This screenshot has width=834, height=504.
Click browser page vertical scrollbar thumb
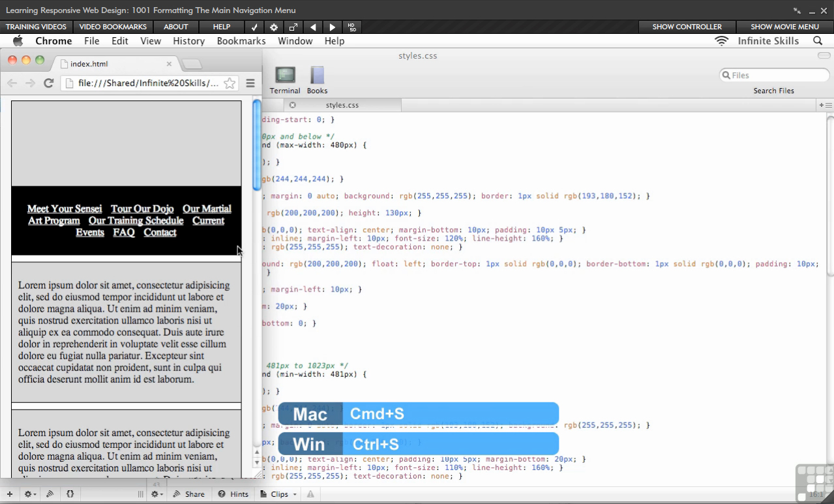tap(257, 144)
